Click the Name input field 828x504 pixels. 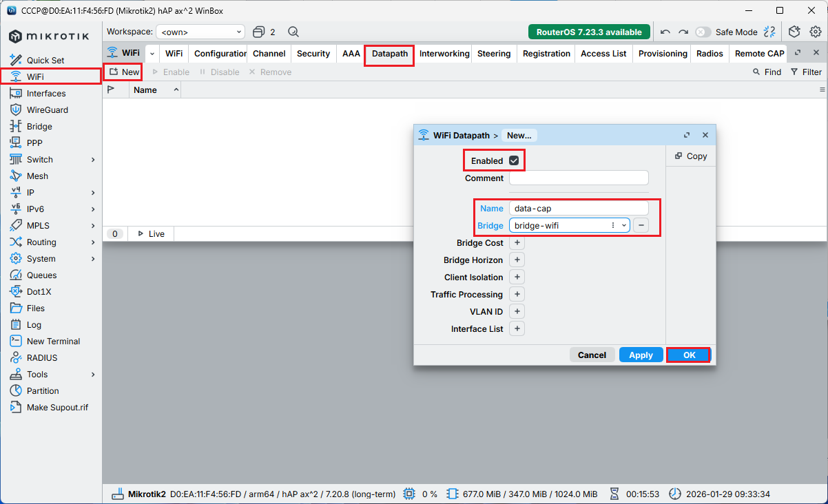tap(579, 209)
